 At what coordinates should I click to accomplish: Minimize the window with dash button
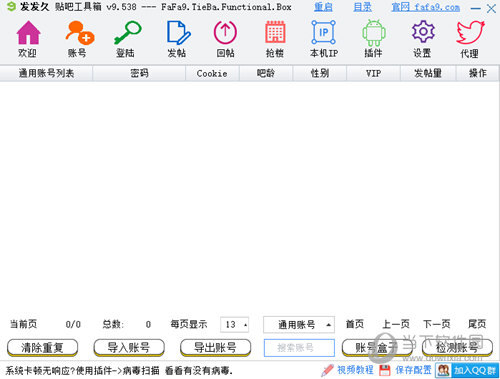tap(475, 8)
